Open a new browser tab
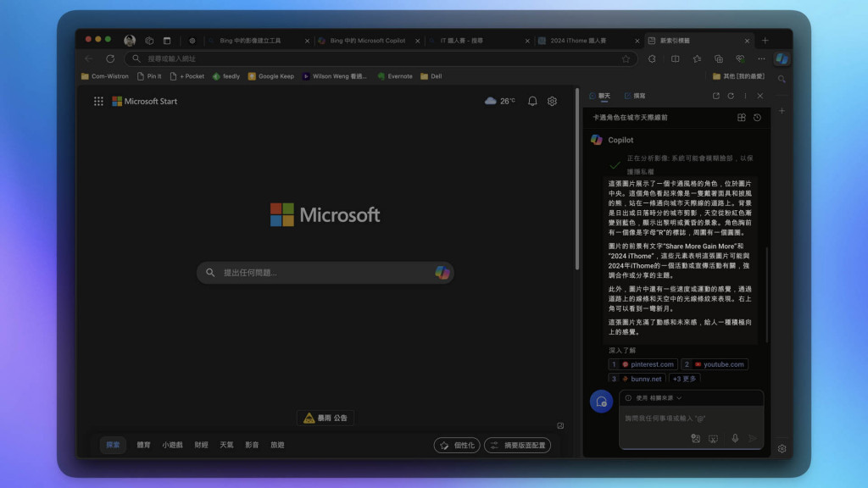 (x=765, y=41)
